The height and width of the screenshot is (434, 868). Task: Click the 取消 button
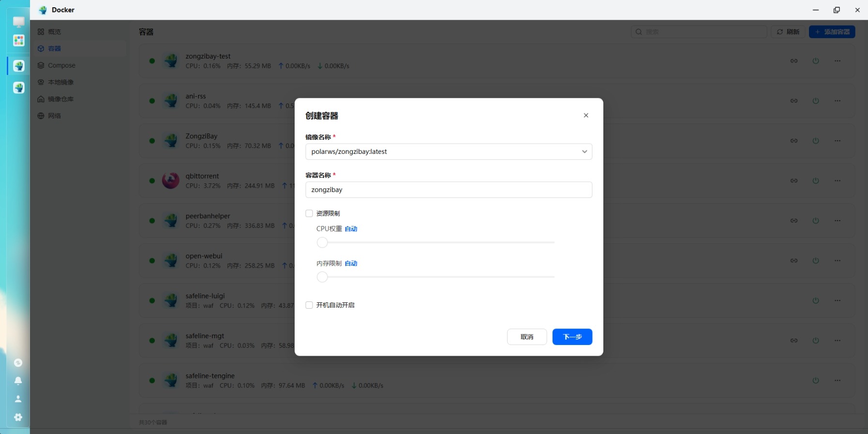coord(527,337)
